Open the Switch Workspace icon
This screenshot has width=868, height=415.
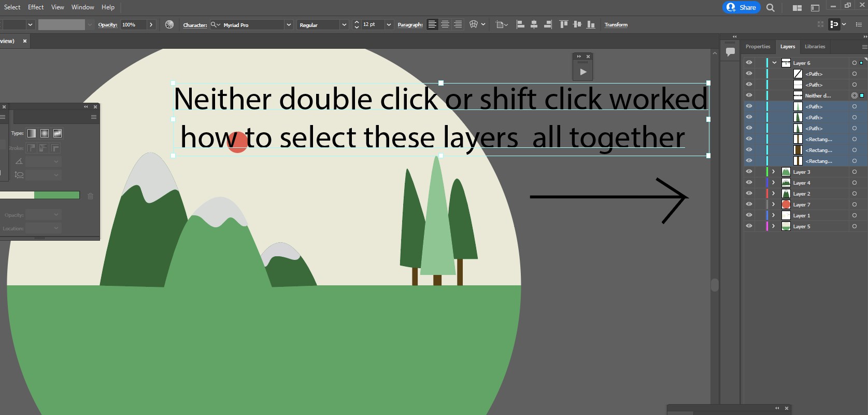point(815,8)
